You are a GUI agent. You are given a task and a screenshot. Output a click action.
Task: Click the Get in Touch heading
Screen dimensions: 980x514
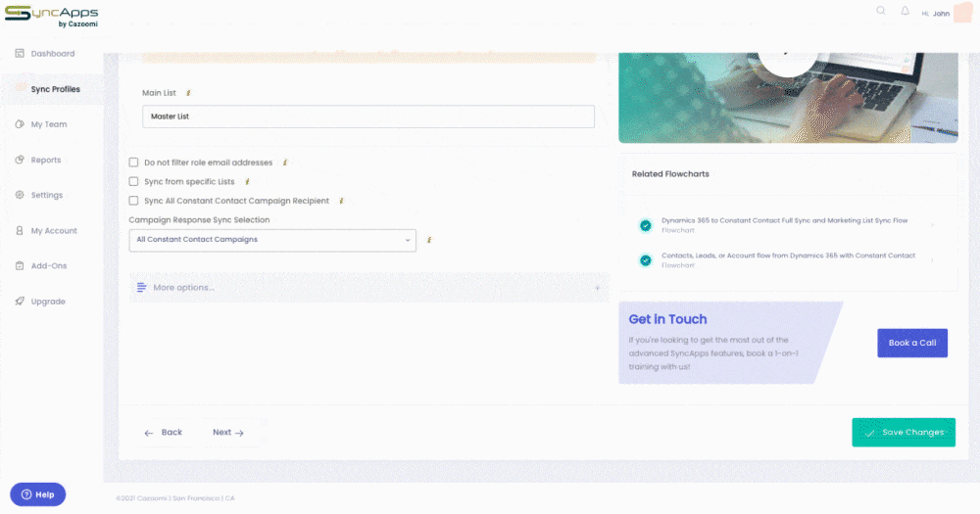point(667,319)
